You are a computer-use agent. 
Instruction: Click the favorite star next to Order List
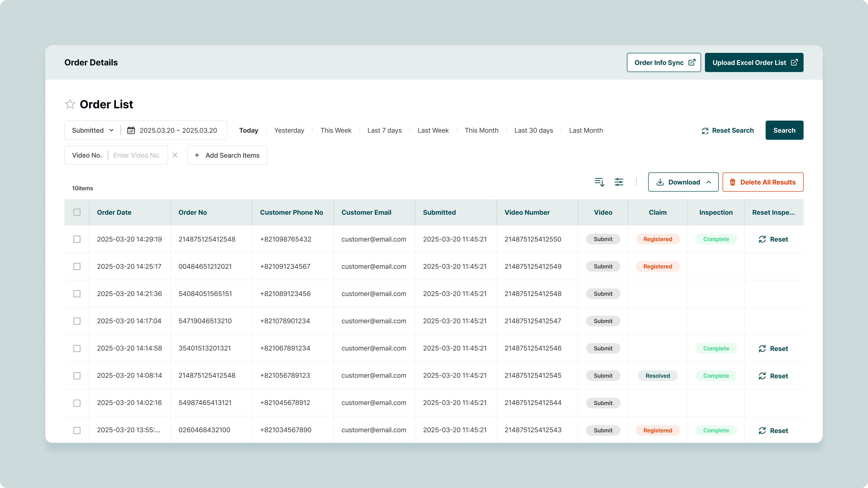pos(70,104)
